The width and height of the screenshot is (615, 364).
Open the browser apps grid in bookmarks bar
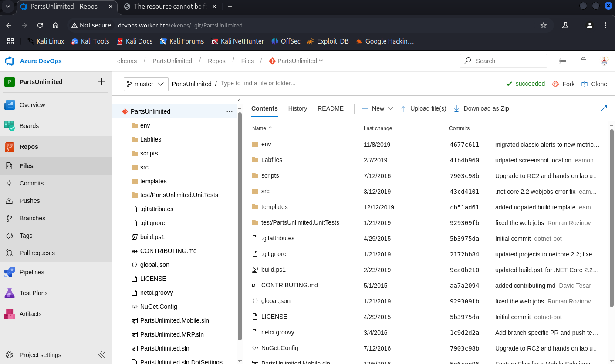pyautogui.click(x=10, y=41)
